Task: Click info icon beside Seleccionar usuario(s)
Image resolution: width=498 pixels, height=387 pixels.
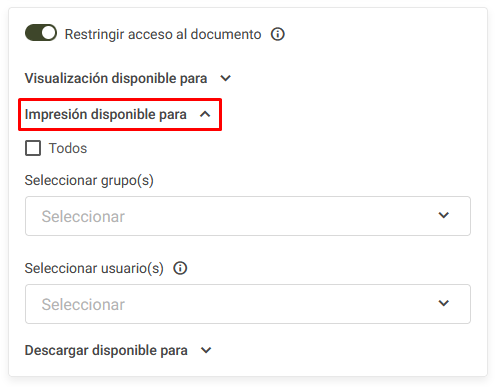Action: 180,268
